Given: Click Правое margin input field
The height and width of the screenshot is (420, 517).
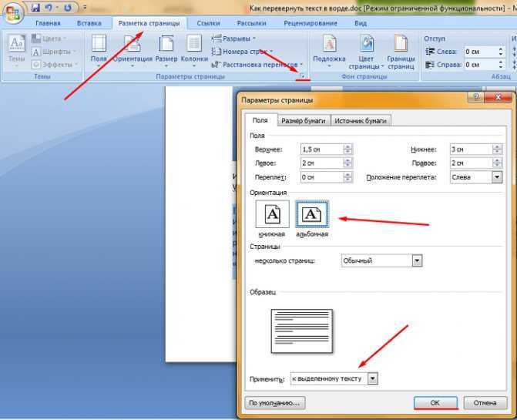Looking at the screenshot, I should click(x=471, y=163).
